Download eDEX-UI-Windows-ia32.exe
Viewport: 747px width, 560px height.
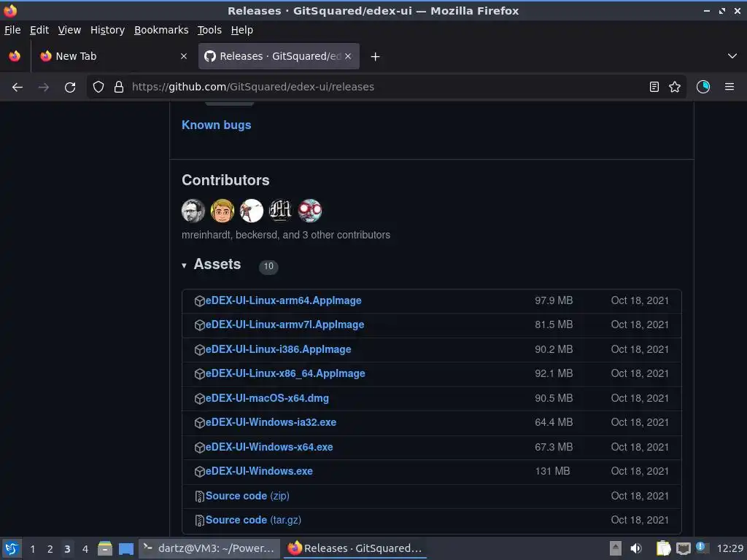pyautogui.click(x=271, y=422)
